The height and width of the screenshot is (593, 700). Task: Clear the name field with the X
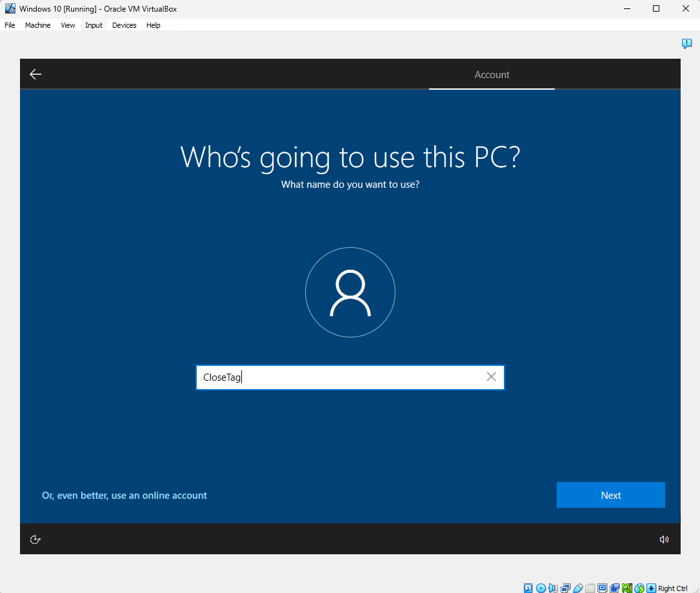click(x=491, y=377)
